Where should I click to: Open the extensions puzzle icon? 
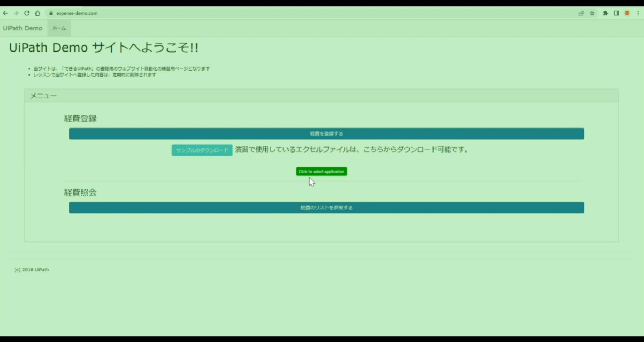pyautogui.click(x=605, y=13)
